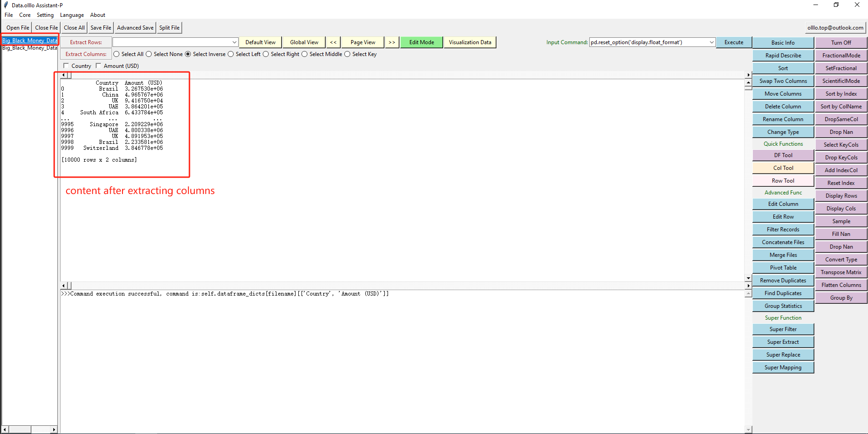Click the Super Mapping button

pyautogui.click(x=783, y=368)
